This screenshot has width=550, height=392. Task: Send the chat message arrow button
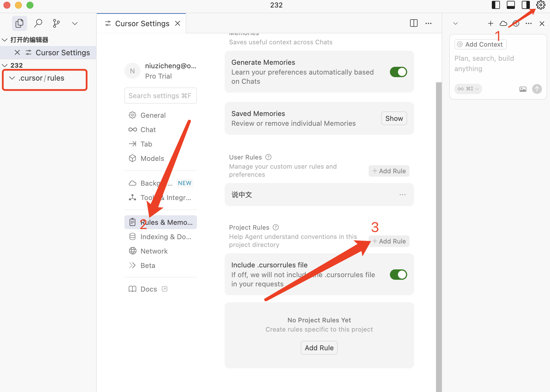point(537,89)
